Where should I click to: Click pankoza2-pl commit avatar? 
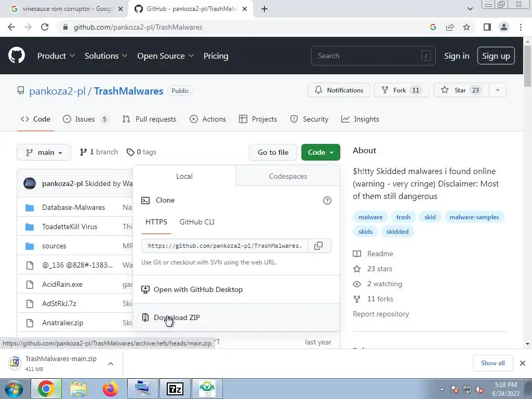[x=30, y=183]
